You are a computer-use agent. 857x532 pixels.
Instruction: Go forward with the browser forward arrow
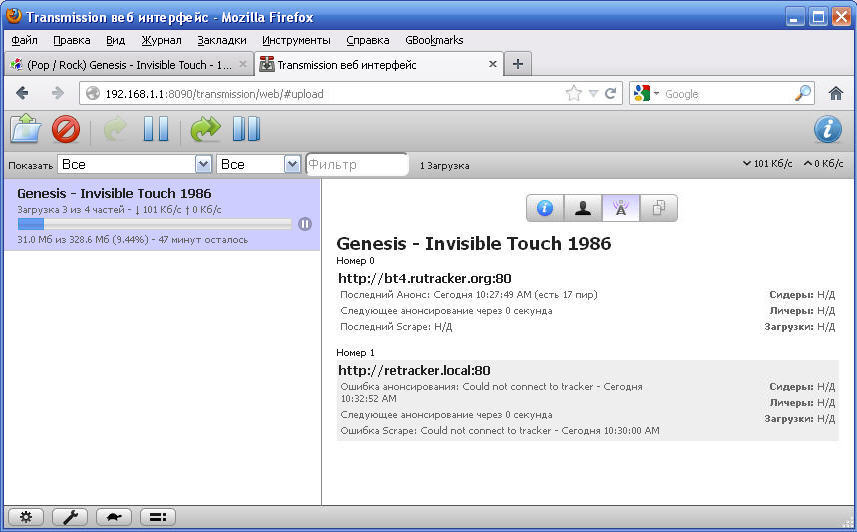(57, 93)
